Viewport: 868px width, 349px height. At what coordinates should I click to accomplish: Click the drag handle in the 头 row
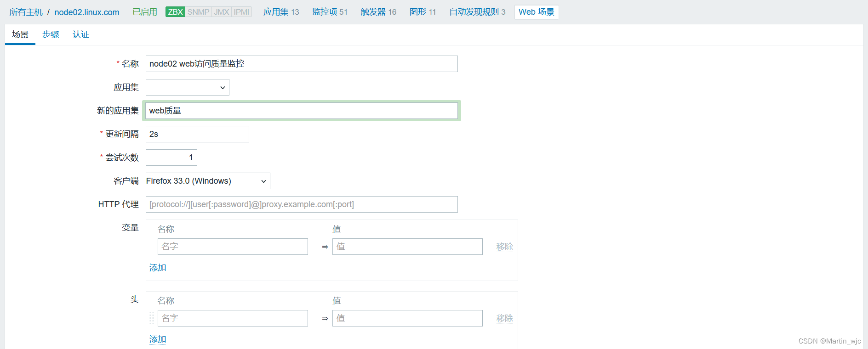point(152,318)
